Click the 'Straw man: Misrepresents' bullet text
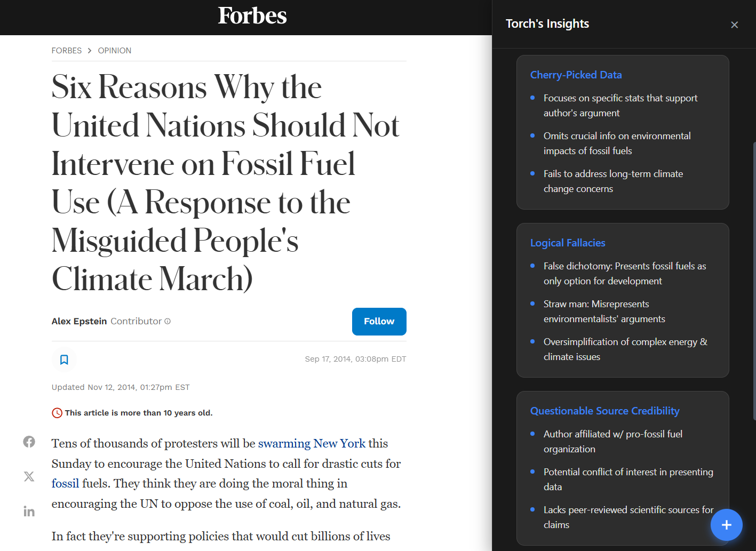Viewport: 756px width, 551px height. pyautogui.click(x=604, y=312)
